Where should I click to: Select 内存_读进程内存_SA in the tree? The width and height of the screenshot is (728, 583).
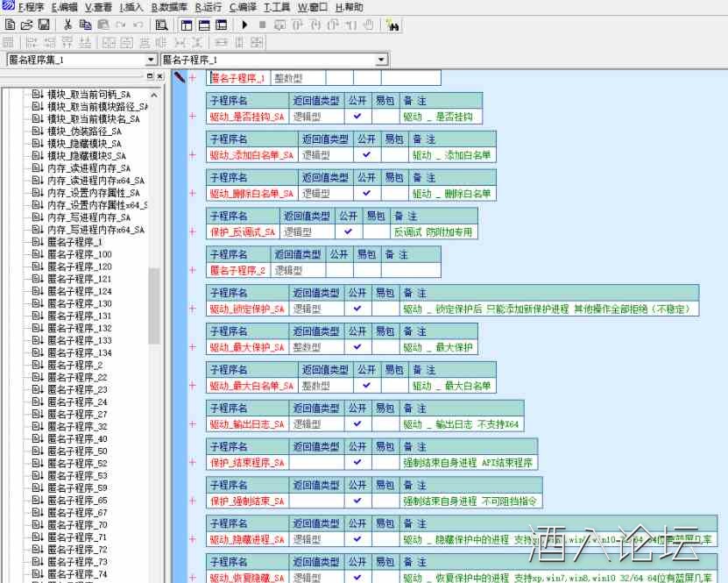tap(88, 168)
